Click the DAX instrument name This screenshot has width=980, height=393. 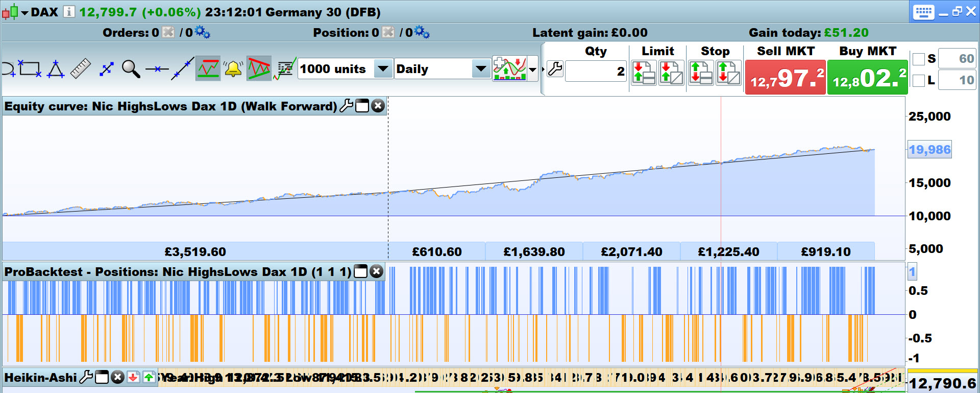[x=44, y=12]
